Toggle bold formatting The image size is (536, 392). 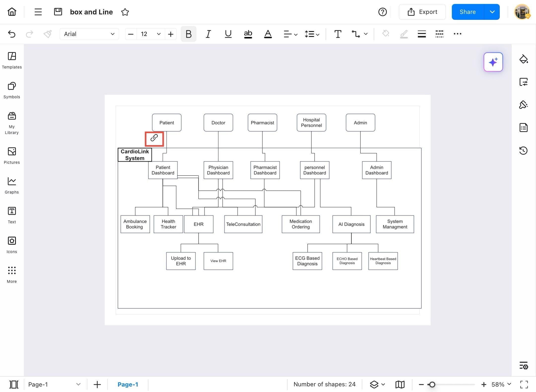click(188, 34)
